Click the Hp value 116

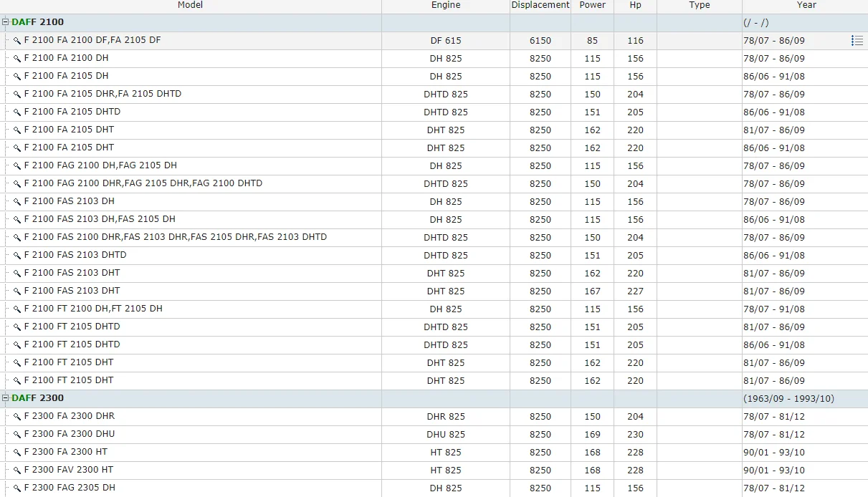(635, 41)
